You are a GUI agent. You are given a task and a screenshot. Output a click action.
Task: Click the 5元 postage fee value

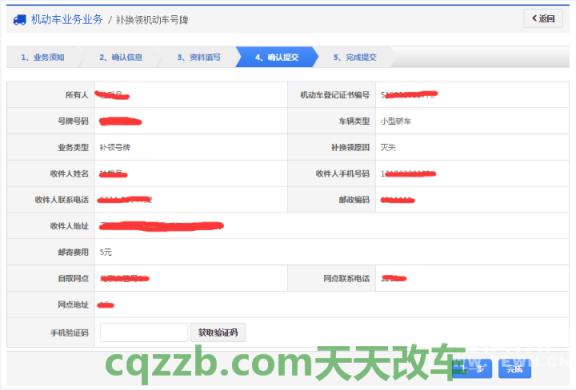(x=106, y=252)
